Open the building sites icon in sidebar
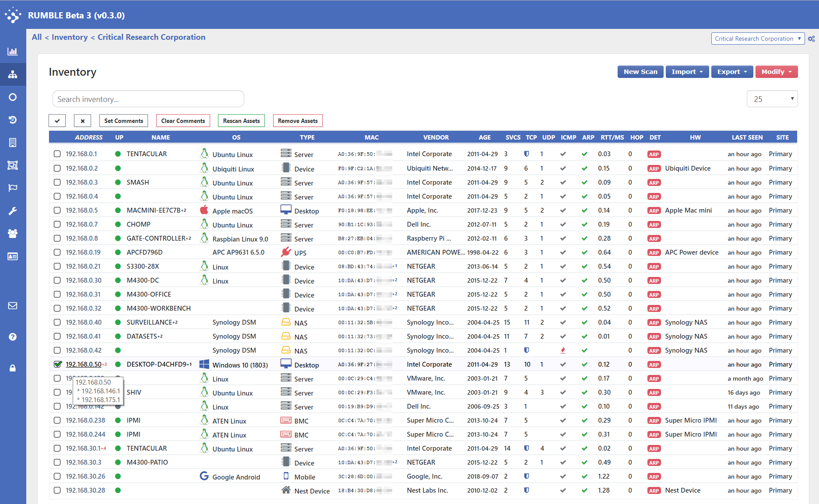Image resolution: width=819 pixels, height=504 pixels. [x=13, y=143]
